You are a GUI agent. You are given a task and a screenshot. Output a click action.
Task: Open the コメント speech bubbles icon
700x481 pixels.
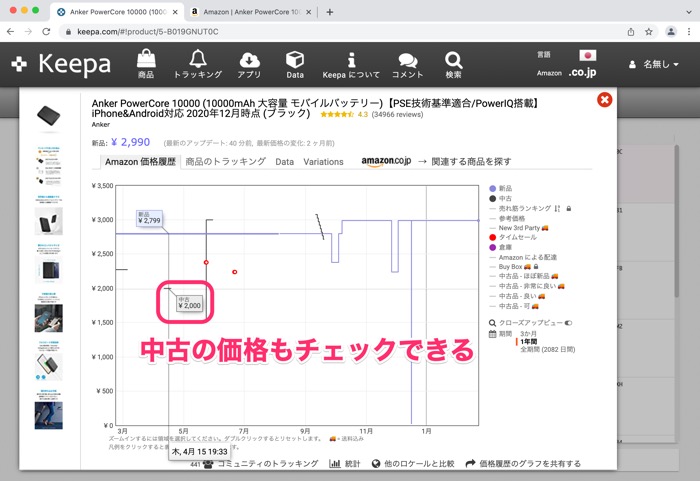(407, 64)
